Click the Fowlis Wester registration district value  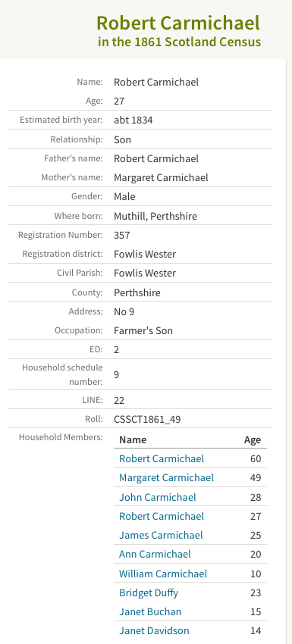(145, 254)
